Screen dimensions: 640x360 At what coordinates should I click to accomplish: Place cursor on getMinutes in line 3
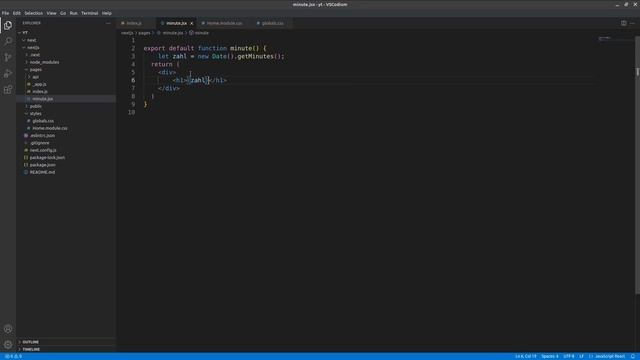(x=255, y=56)
